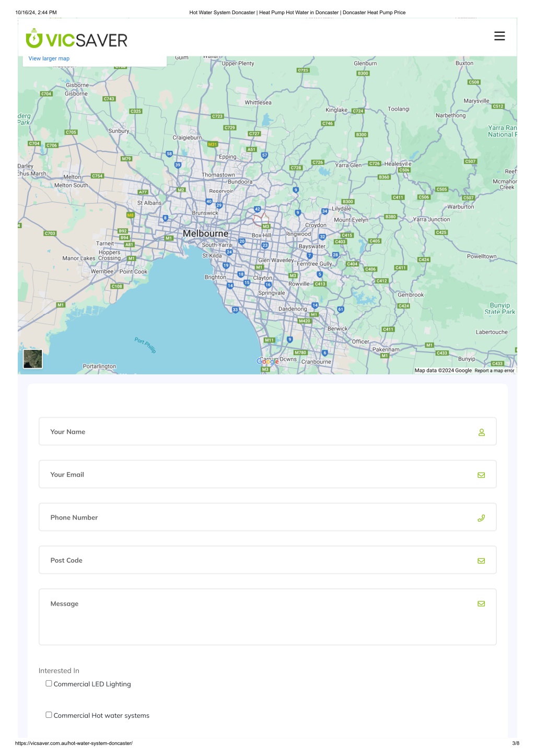This screenshot has height=756, width=535.
Task: Click the Box Hill label on map
Action: [261, 235]
